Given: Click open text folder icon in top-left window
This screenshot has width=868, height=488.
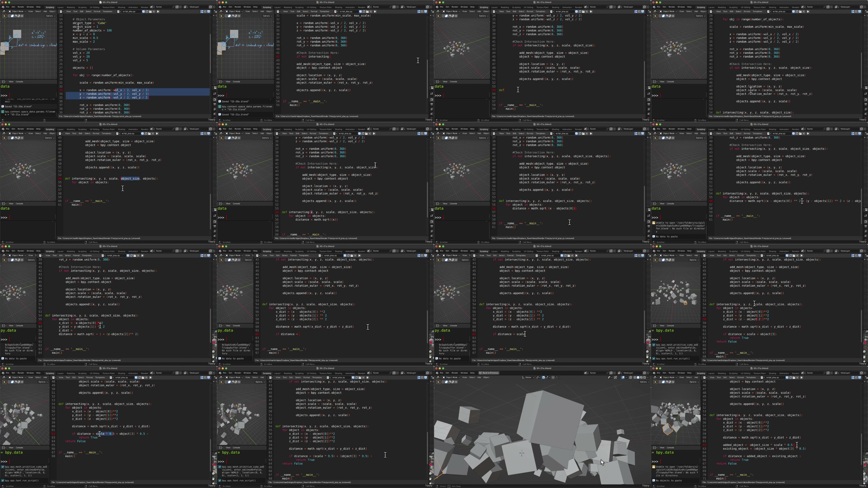Looking at the screenshot, I should pos(151,11).
